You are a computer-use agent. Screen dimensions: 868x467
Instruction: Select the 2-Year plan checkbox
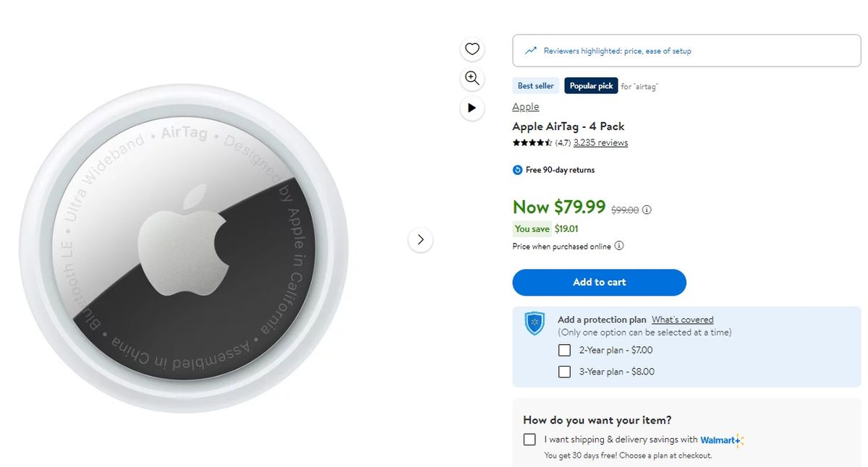[x=565, y=351]
